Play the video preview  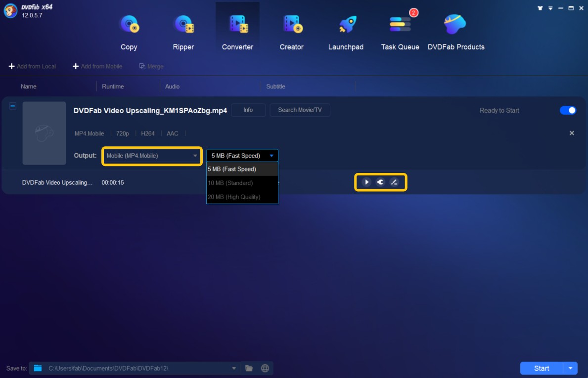coord(366,182)
